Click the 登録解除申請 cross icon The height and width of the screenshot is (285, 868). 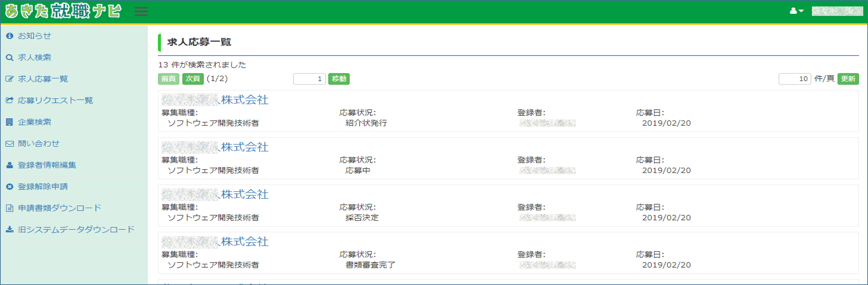pyautogui.click(x=9, y=187)
